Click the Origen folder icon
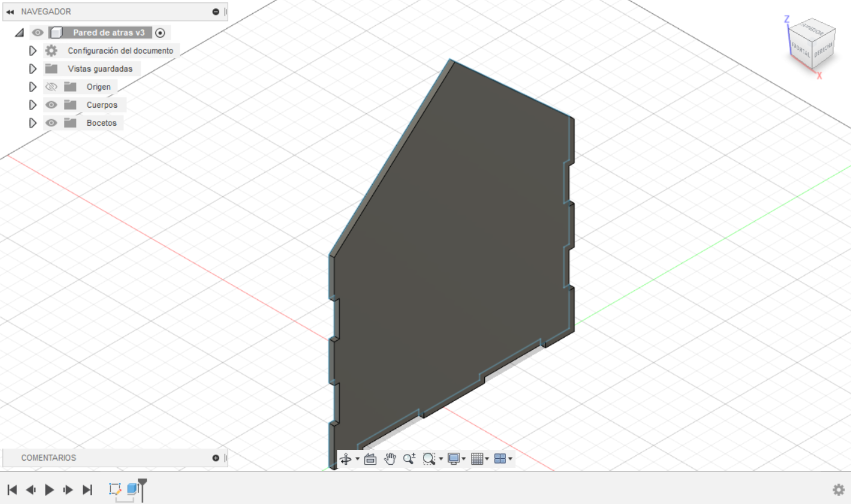This screenshot has height=504, width=851. pos(70,87)
